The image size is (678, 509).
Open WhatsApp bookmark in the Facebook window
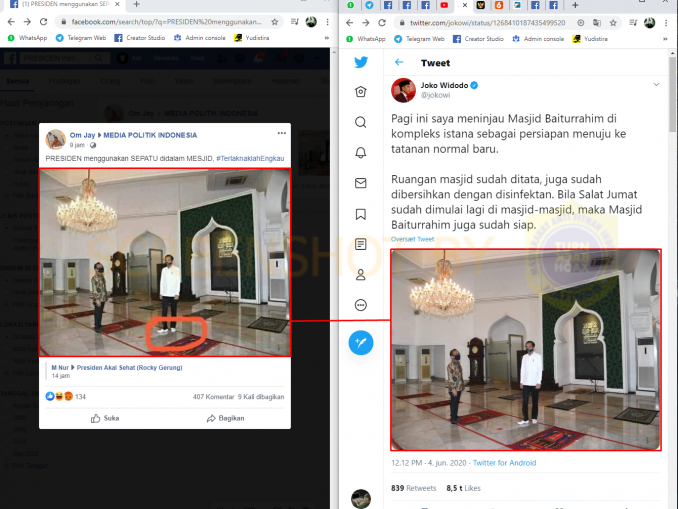click(27, 38)
